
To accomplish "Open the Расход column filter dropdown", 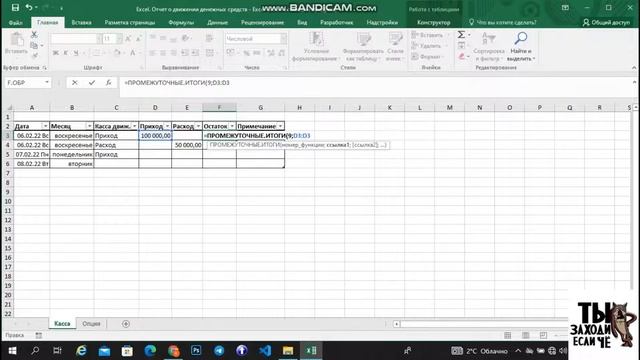I will click(198, 126).
